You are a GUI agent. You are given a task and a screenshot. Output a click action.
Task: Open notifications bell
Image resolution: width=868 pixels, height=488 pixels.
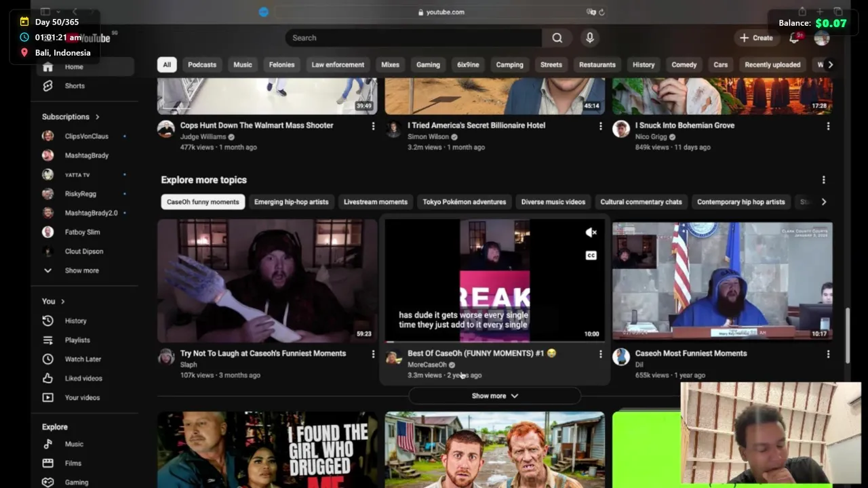pyautogui.click(x=794, y=38)
